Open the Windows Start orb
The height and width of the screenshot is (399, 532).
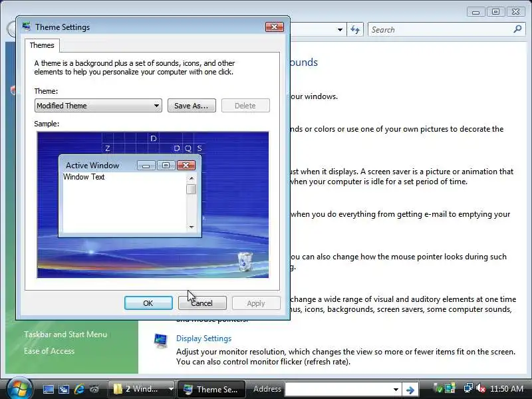pos(19,388)
